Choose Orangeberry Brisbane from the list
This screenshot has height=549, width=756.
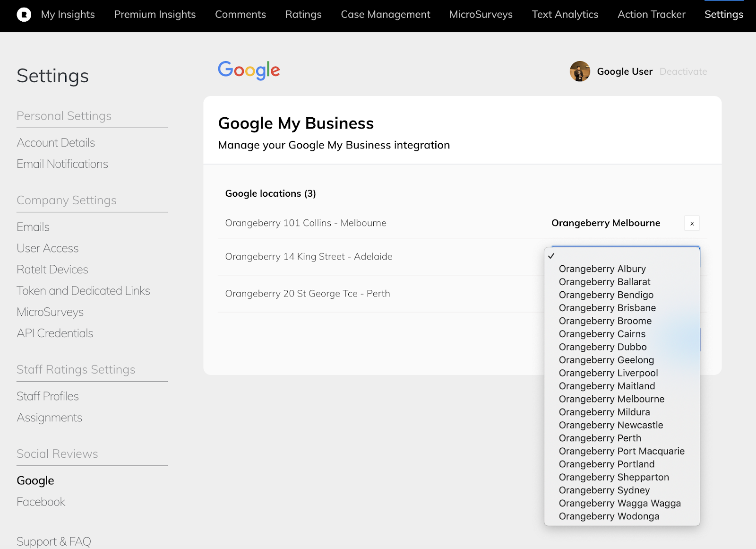coord(607,308)
